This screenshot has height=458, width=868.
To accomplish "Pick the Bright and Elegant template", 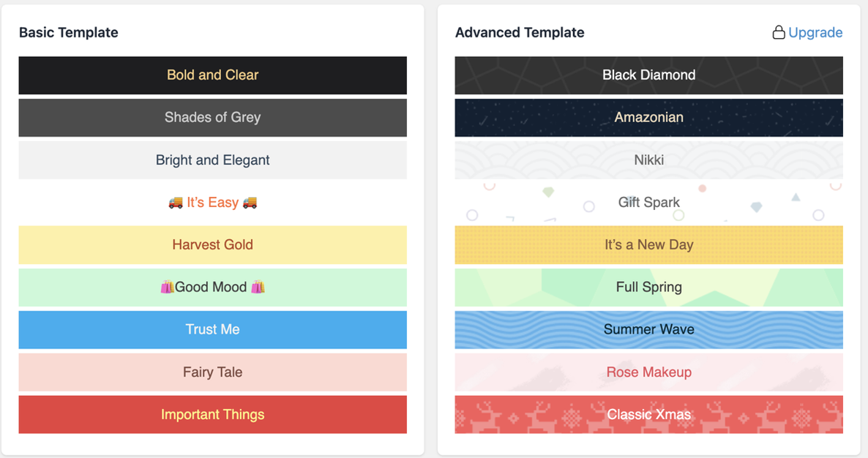I will (212, 159).
